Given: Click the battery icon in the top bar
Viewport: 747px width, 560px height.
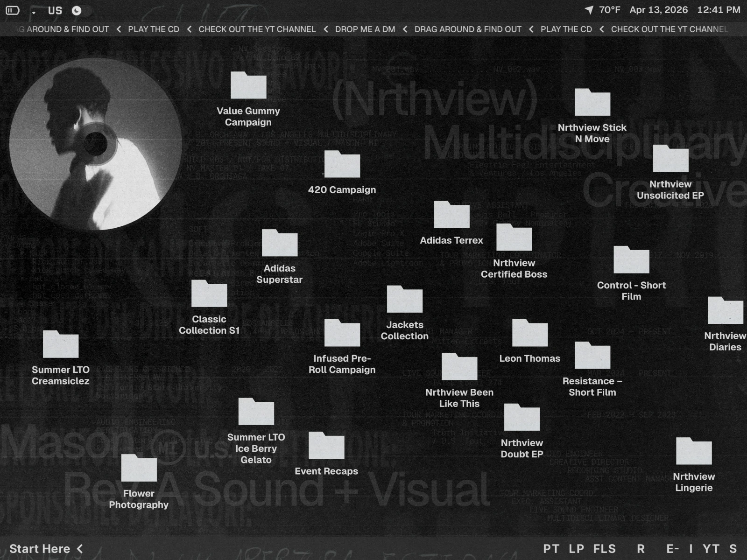Looking at the screenshot, I should [13, 10].
